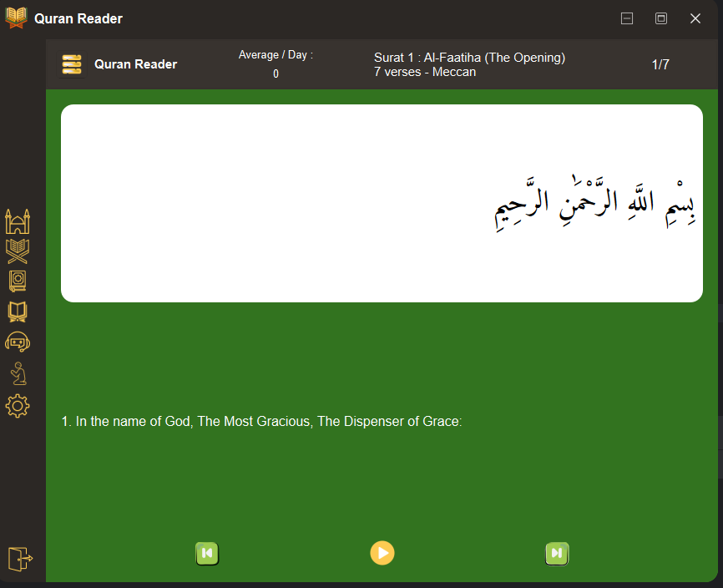
Task: Open the open-book reading sidebar icon
Action: point(18,312)
